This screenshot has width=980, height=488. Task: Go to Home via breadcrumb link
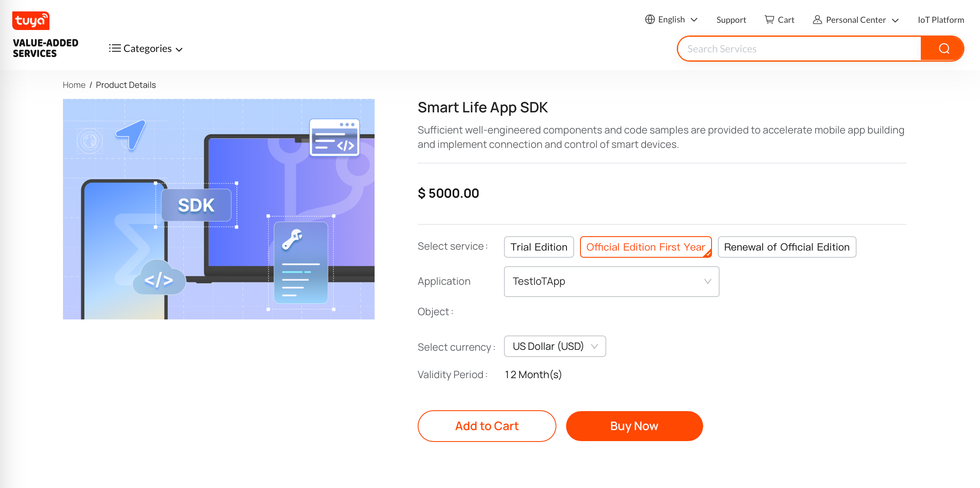tap(74, 85)
